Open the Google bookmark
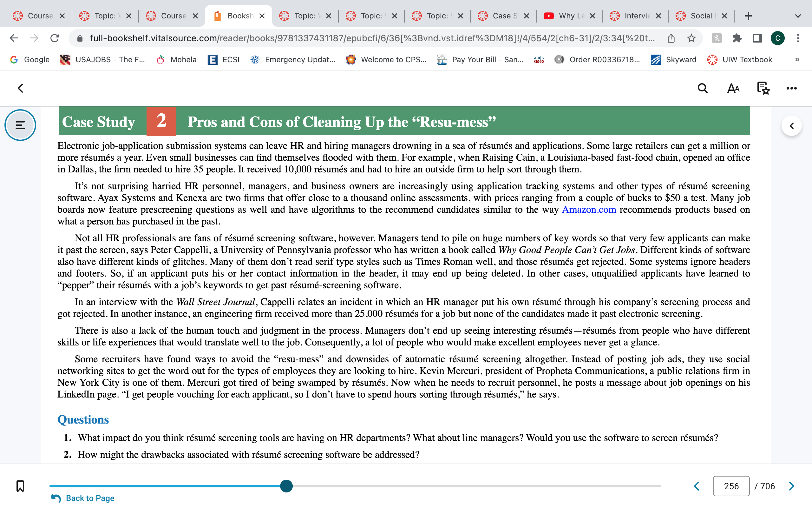 pyautogui.click(x=30, y=59)
